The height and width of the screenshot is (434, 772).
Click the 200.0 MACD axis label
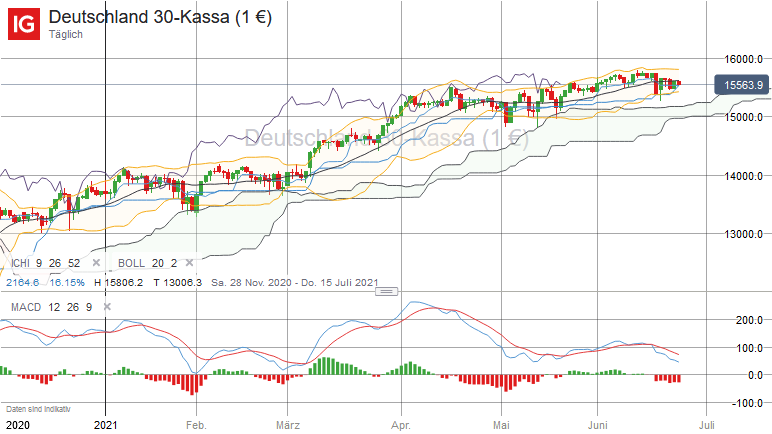[749, 320]
